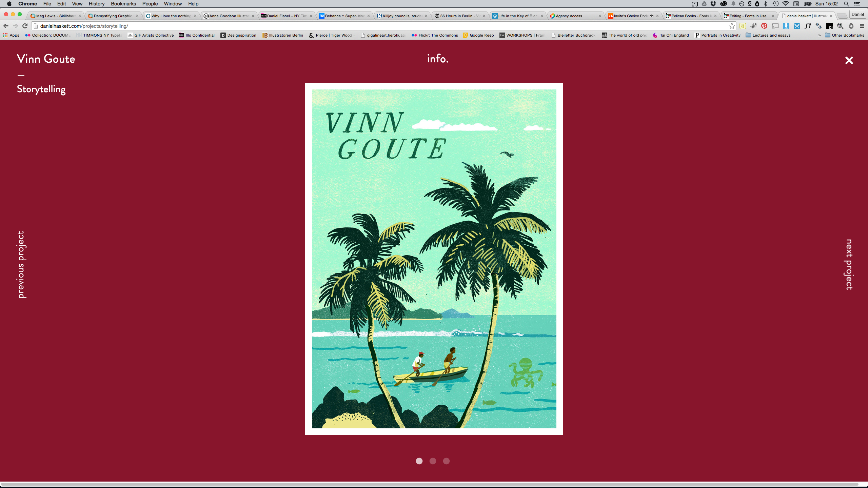Open the Bookmarks menu

pyautogui.click(x=123, y=4)
